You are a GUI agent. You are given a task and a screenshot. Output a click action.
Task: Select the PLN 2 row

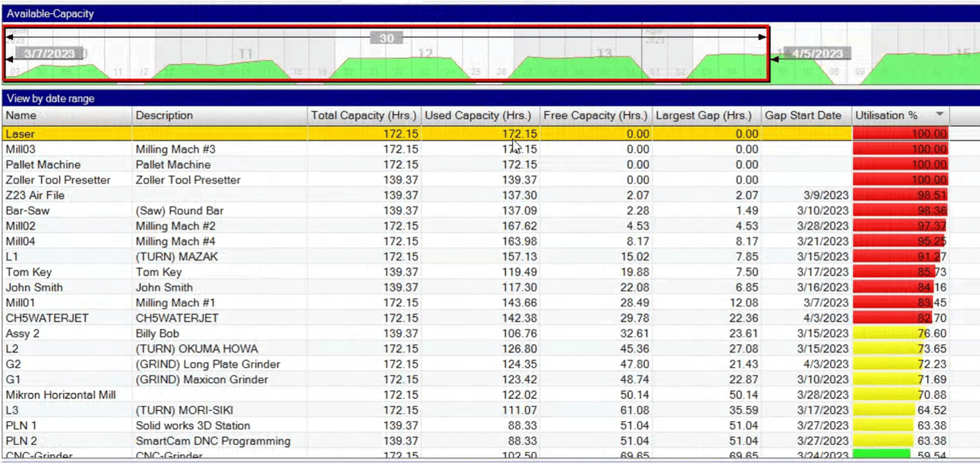point(490,441)
